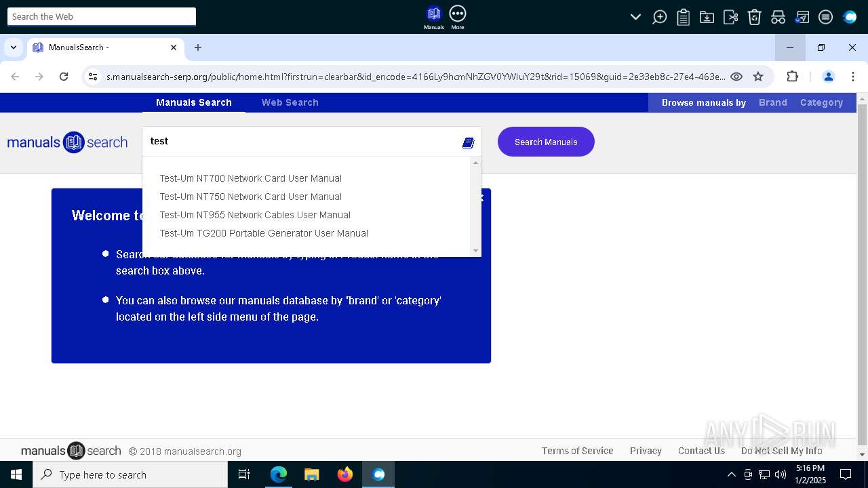The height and width of the screenshot is (488, 868).
Task: Open File Explorer from taskbar
Action: (x=312, y=474)
